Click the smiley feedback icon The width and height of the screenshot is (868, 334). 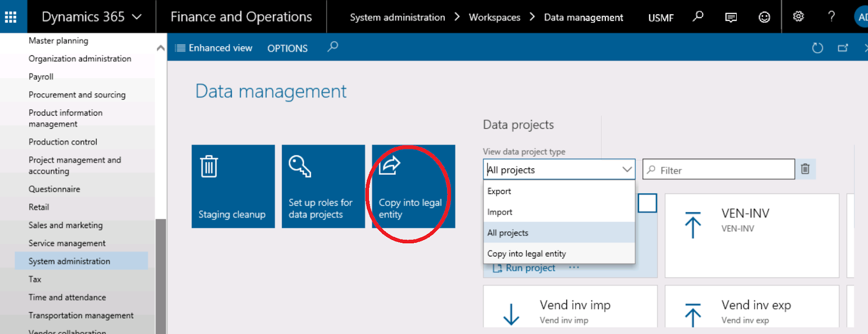click(x=764, y=17)
